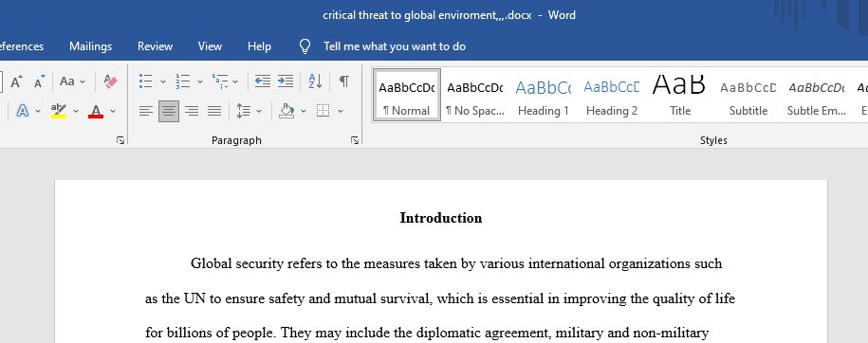Screen dimensions: 868x343
Task: Increase paragraph indent
Action: 286,81
